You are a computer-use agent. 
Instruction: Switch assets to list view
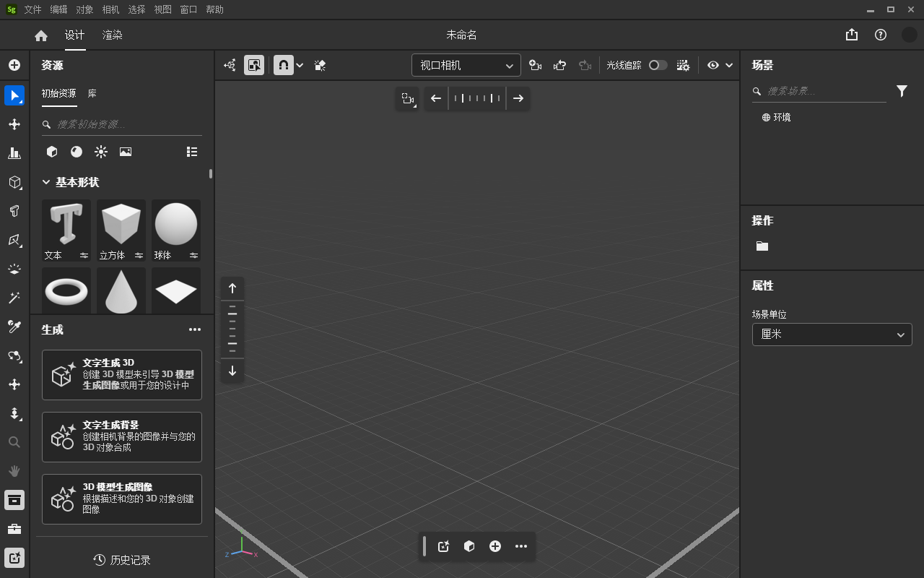pyautogui.click(x=192, y=152)
